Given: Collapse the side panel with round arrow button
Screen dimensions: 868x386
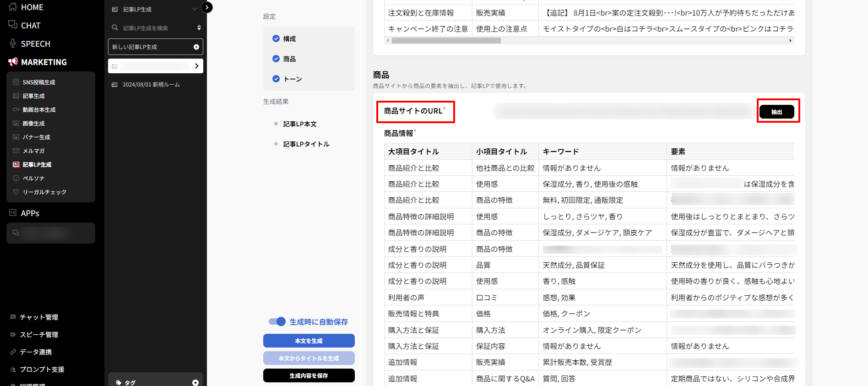Looking at the screenshot, I should pos(207,7).
